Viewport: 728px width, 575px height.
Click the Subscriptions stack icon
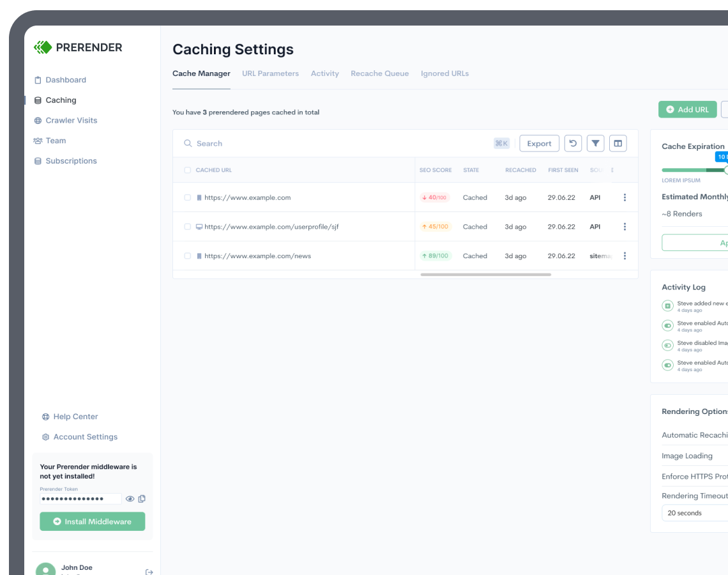point(38,161)
